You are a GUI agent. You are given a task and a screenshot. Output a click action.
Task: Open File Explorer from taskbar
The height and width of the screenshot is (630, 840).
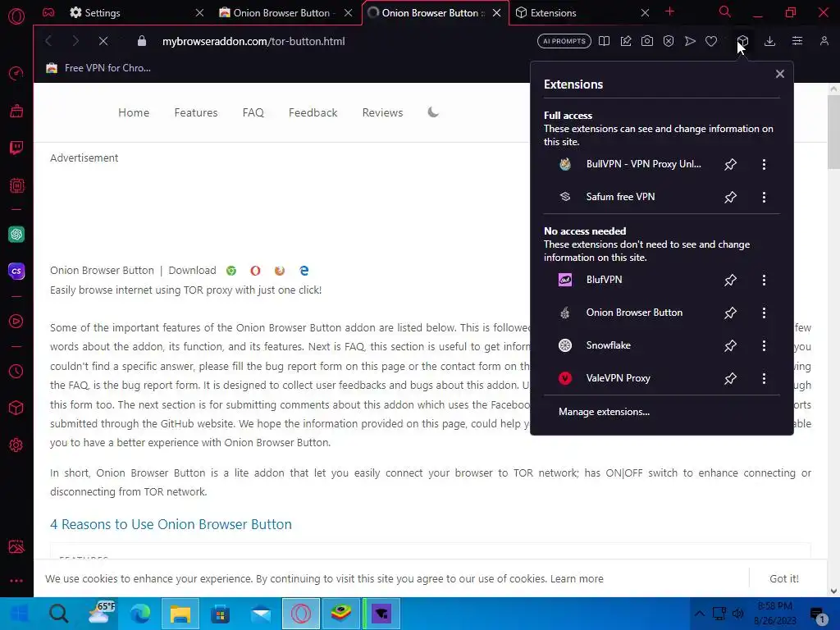(x=180, y=614)
